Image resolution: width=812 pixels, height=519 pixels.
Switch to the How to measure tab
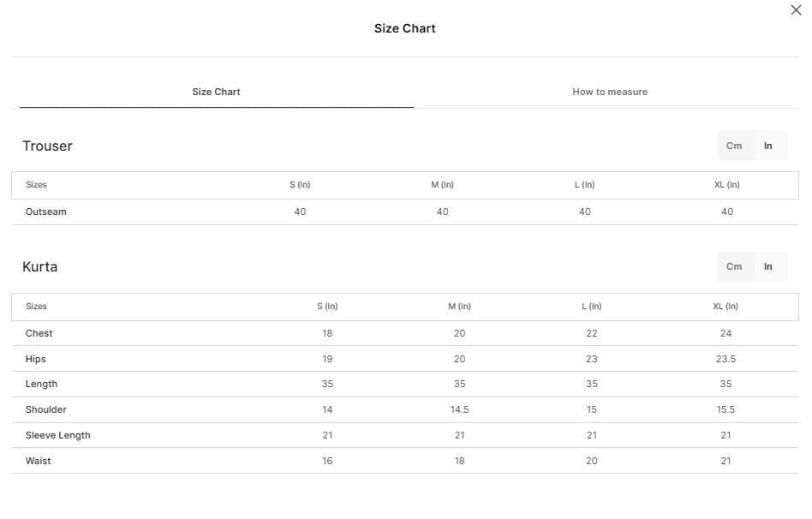coord(610,92)
